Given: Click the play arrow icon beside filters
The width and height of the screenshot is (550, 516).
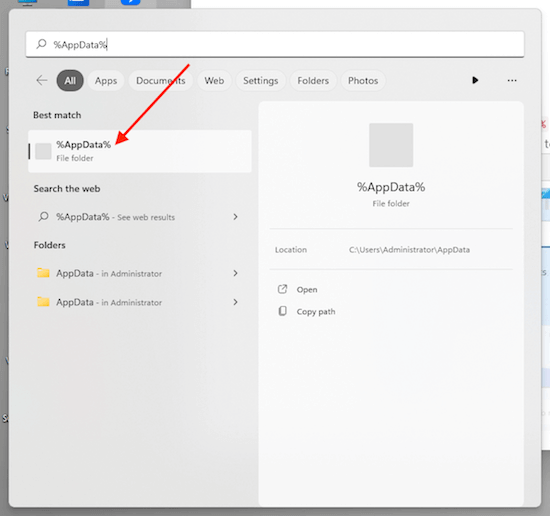Looking at the screenshot, I should pos(475,80).
